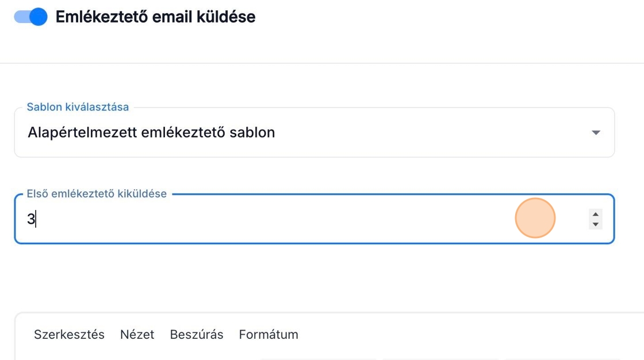Open the Nézet menu
Viewport: 644px width, 360px height.
[137, 335]
